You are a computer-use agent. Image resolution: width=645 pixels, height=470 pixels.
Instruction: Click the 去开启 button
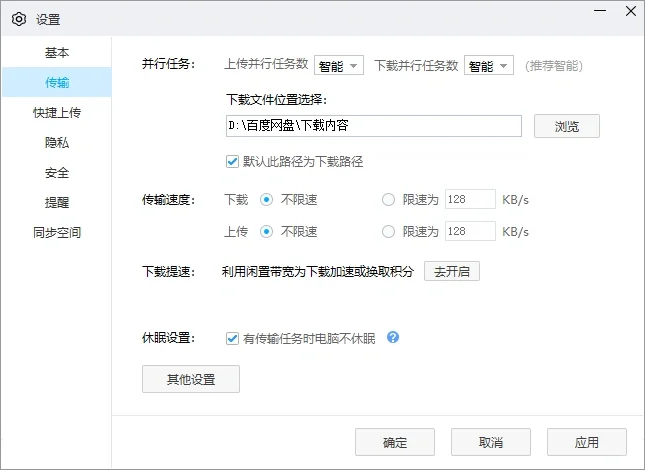(x=452, y=271)
